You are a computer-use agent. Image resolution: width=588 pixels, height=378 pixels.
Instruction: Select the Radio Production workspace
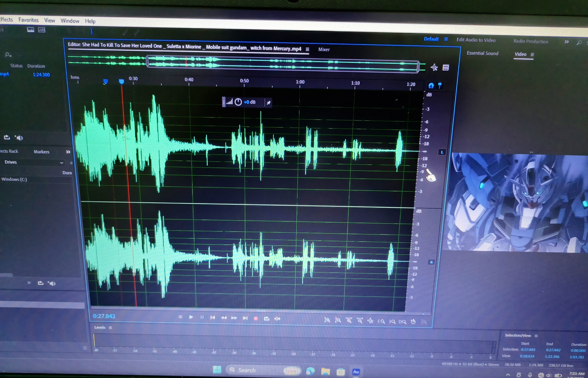pos(531,41)
